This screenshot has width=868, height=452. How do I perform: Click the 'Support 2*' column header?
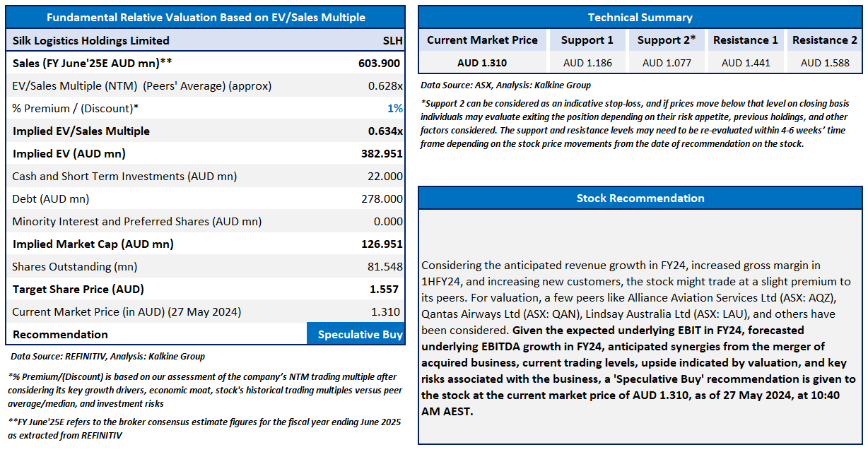coord(667,40)
